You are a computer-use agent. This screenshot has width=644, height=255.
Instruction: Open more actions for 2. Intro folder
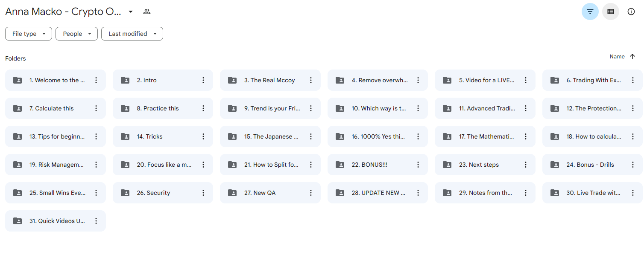203,80
